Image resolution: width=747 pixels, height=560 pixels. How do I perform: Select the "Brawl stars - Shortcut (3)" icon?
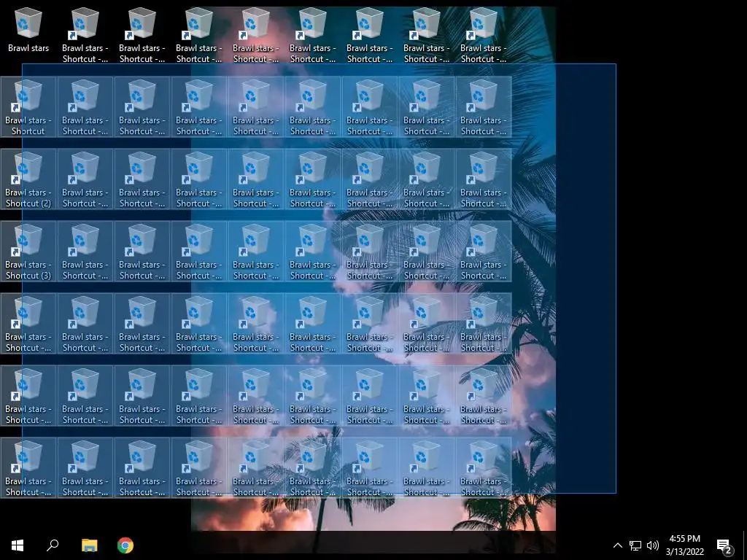click(28, 252)
